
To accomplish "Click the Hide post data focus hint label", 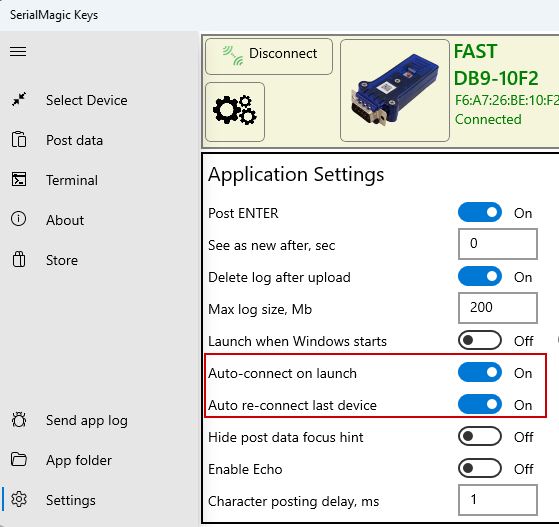I will 286,438.
